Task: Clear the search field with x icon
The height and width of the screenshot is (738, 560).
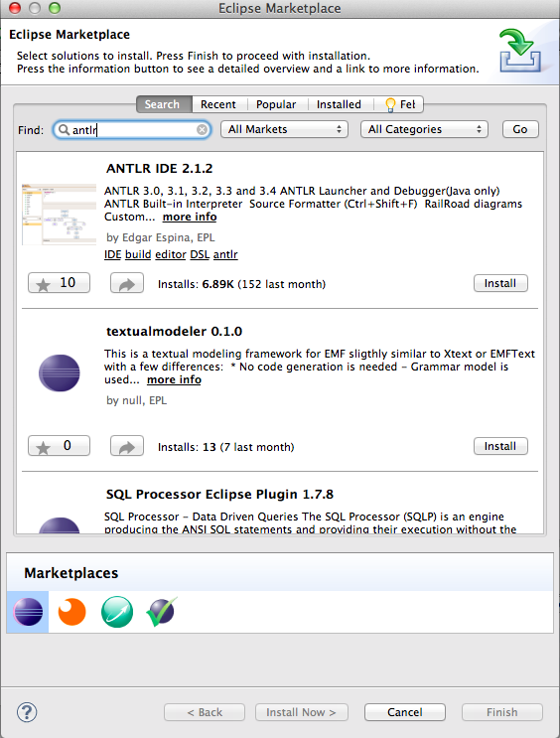Action: [x=202, y=129]
